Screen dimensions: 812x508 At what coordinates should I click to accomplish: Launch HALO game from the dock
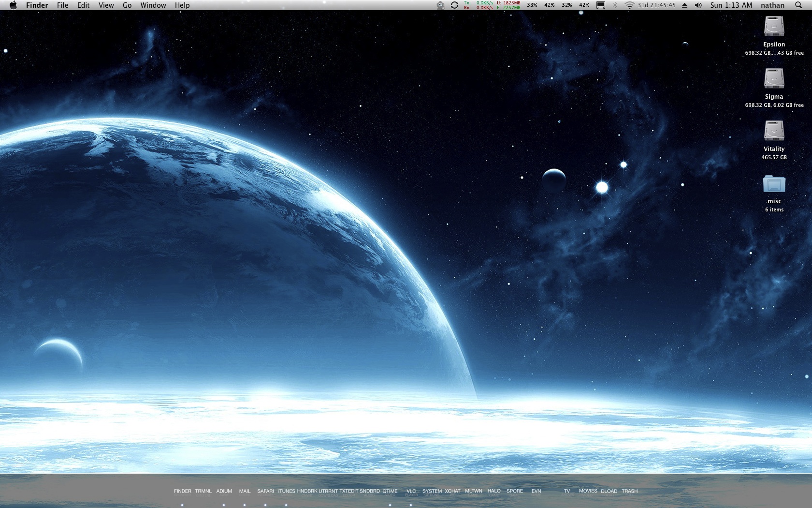point(494,491)
